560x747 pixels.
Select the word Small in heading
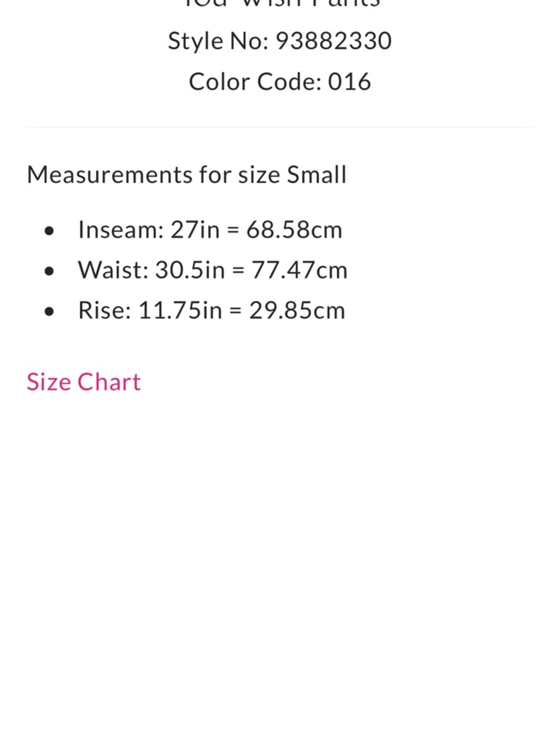(317, 175)
